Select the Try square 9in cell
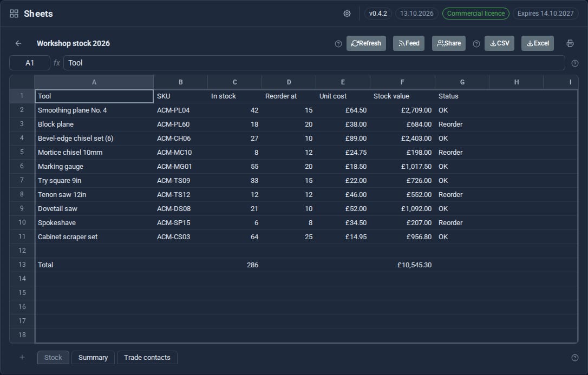 pos(94,180)
